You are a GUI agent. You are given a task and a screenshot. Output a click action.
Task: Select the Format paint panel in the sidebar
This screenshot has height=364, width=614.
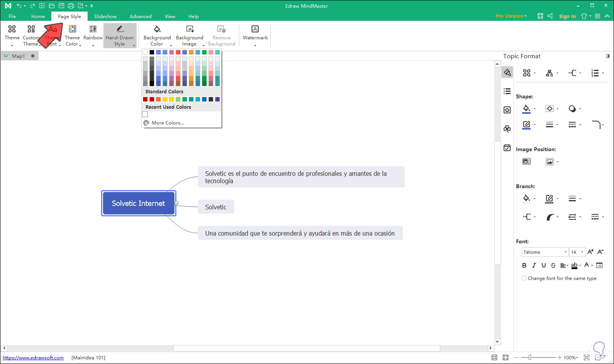tap(507, 72)
